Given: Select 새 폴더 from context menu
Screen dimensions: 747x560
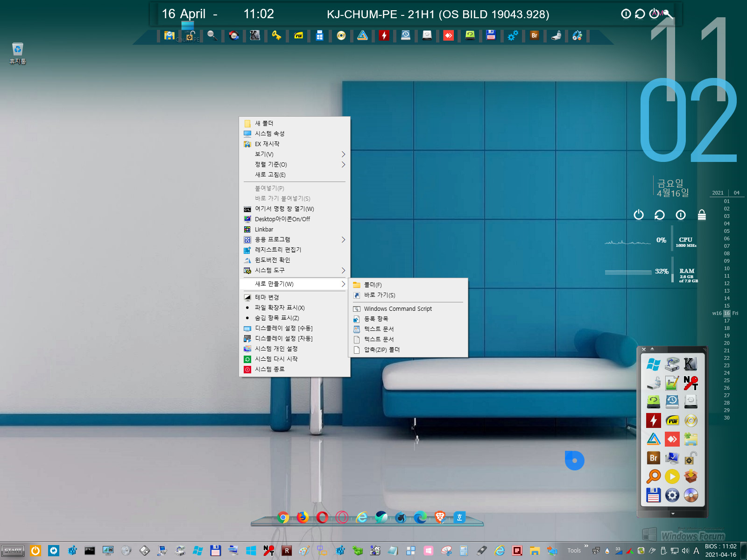Looking at the screenshot, I should [x=295, y=123].
